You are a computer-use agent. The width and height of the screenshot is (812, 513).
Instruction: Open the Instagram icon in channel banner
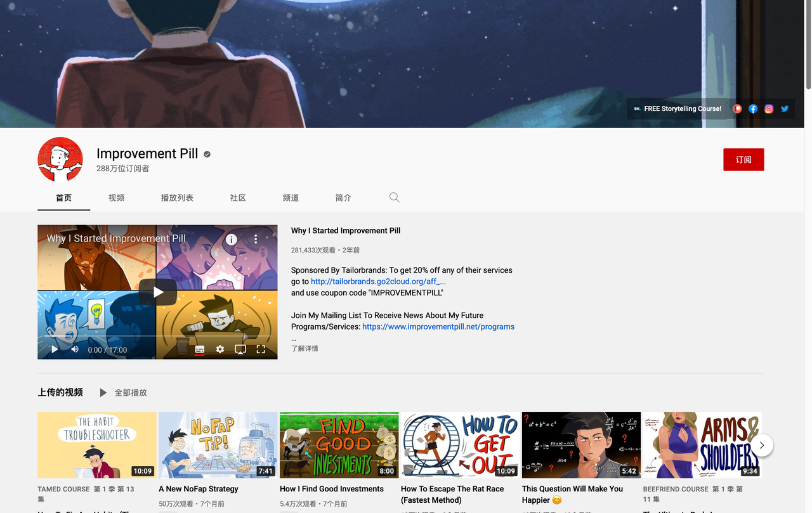click(769, 108)
